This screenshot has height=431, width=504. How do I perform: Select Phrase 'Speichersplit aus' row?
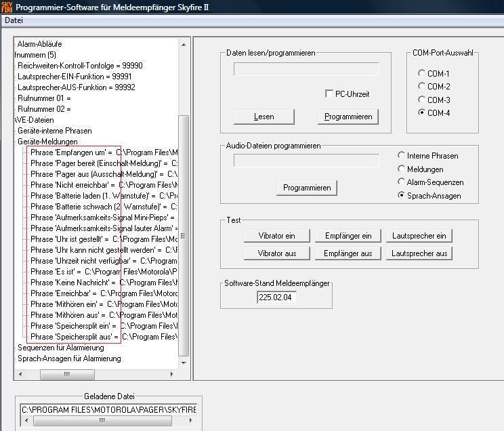coord(104,337)
